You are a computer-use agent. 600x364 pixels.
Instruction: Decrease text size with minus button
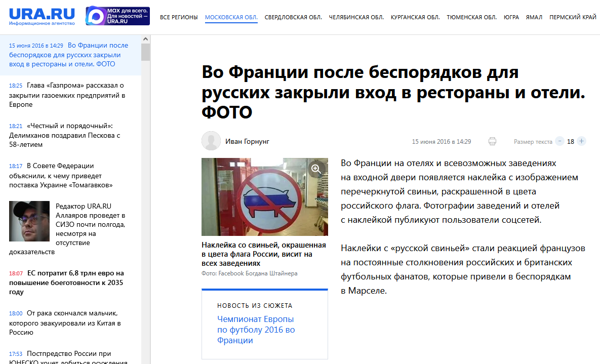pyautogui.click(x=559, y=141)
